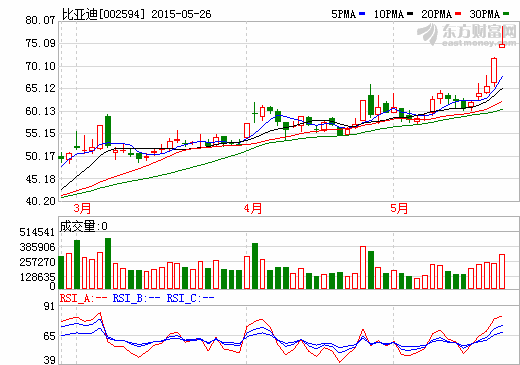Click the 75.09 price axis label
Screen dimensions: 520x365
(40, 43)
